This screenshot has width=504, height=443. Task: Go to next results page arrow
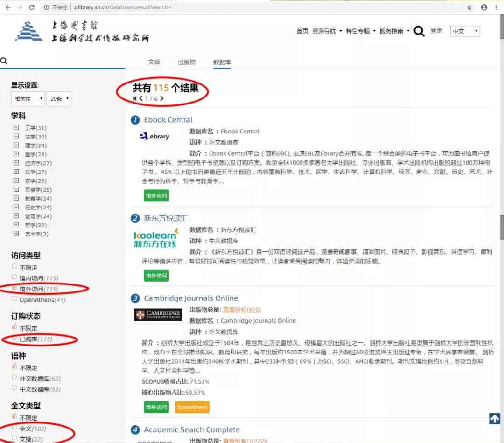point(161,98)
